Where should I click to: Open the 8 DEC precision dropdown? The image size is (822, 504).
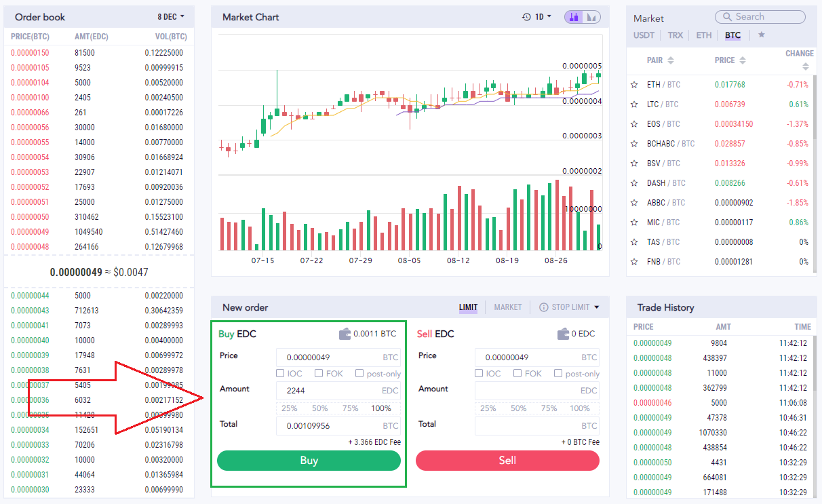(171, 16)
